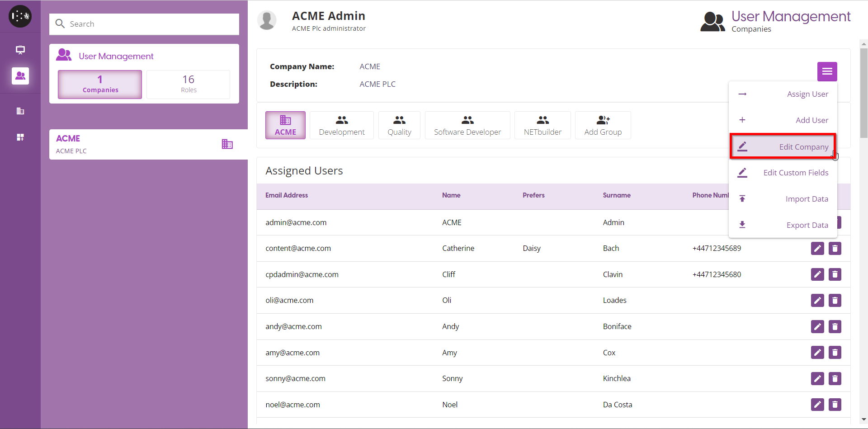Click the vertical scrollbar down arrow
This screenshot has width=868, height=429.
[x=864, y=420]
